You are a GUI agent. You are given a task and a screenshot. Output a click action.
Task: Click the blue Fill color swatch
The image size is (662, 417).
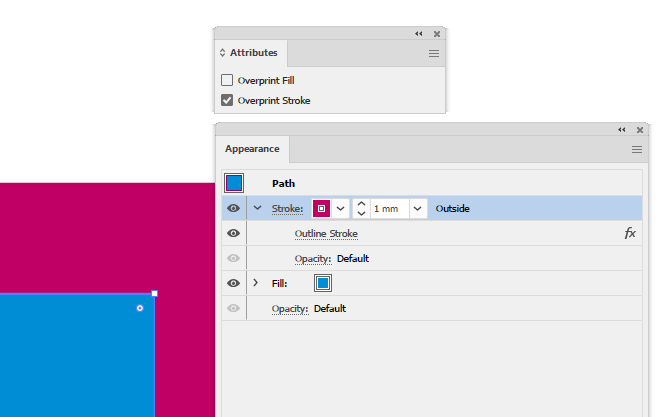[x=323, y=283]
